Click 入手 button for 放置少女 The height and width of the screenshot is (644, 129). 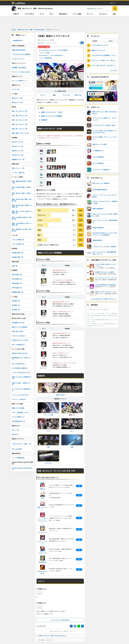pyautogui.click(x=79, y=486)
